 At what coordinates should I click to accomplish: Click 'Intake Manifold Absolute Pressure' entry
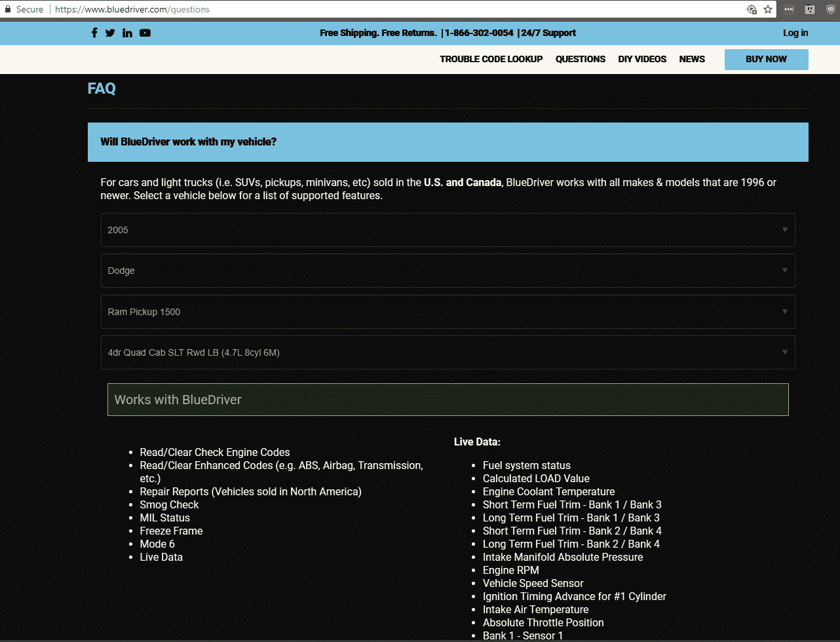(x=563, y=557)
